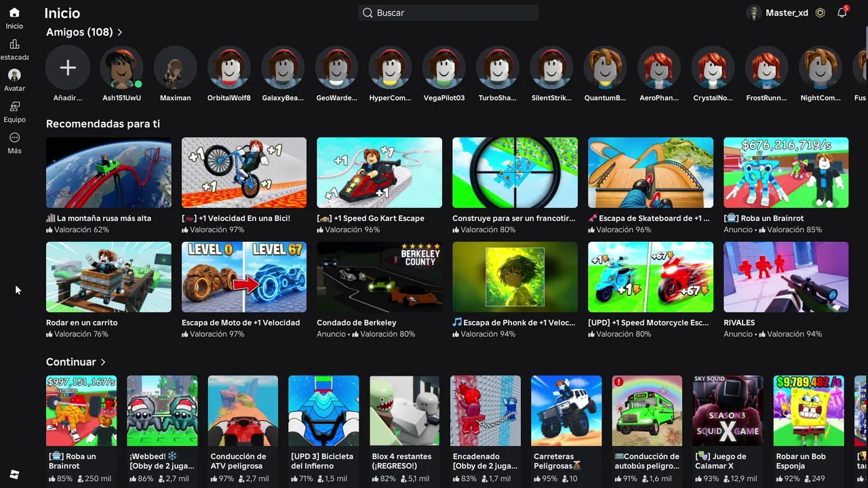868x488 pixels.
Task: Click the search magnifier icon
Action: point(368,13)
